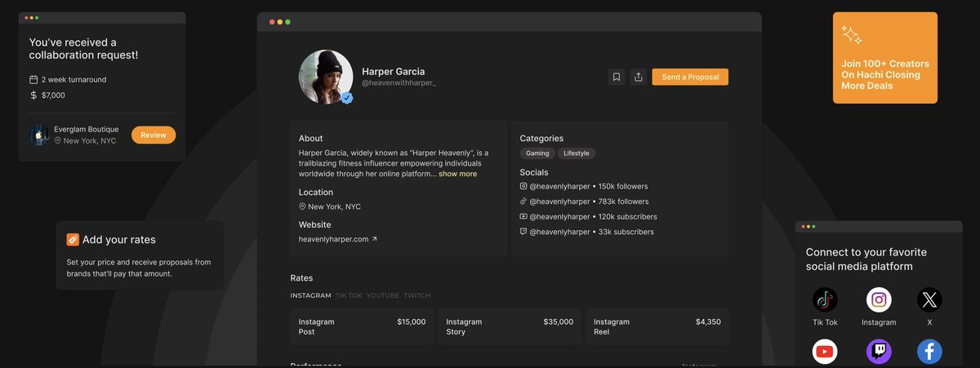The image size is (980, 368).
Task: Click the Harper Garcia name heading
Action: [x=394, y=71]
